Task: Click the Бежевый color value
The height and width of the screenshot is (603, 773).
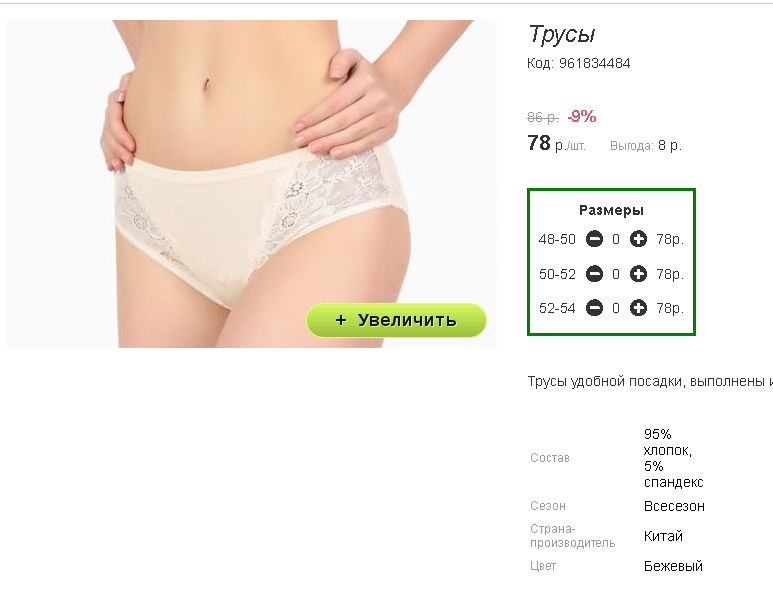Action: (673, 566)
